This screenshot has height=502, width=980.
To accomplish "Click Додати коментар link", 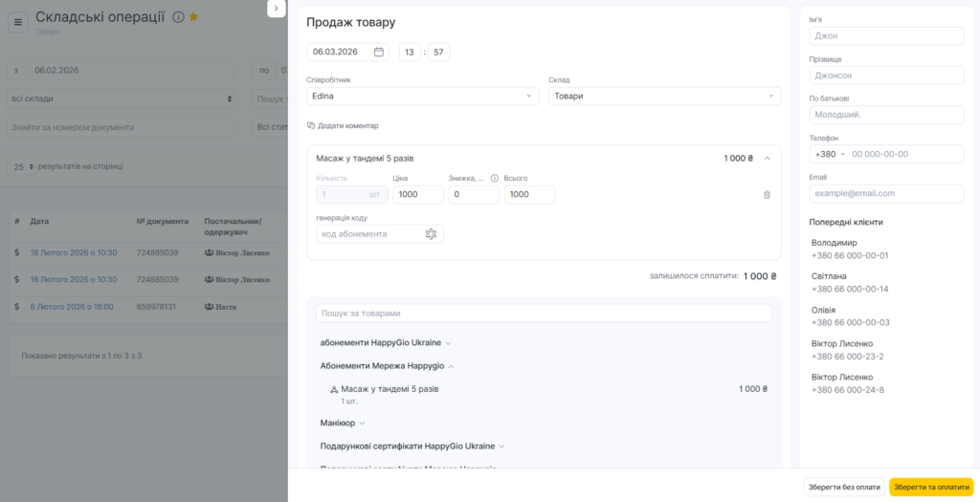I will [343, 126].
